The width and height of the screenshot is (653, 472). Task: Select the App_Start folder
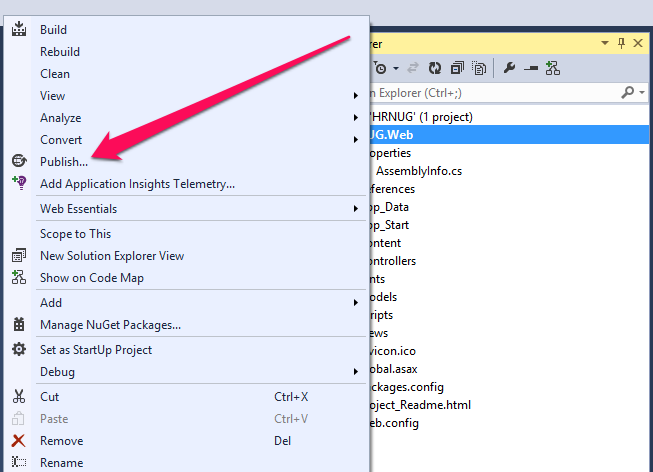(x=389, y=225)
